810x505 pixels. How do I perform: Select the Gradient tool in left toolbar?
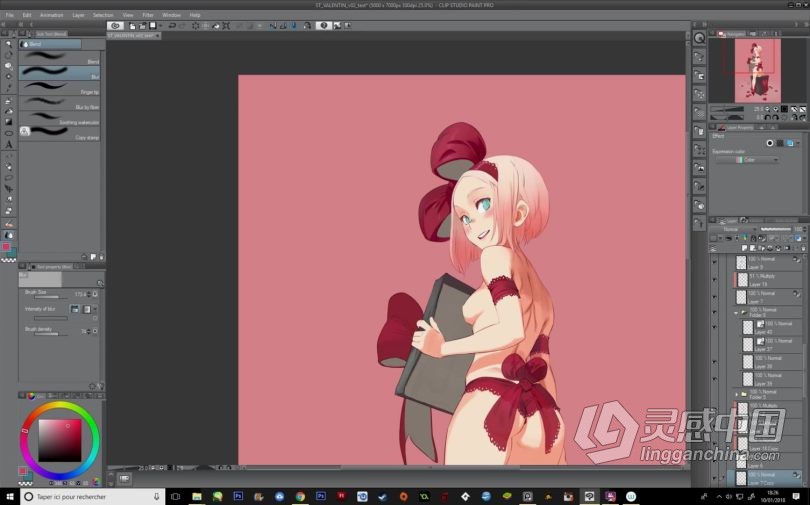tap(8, 122)
